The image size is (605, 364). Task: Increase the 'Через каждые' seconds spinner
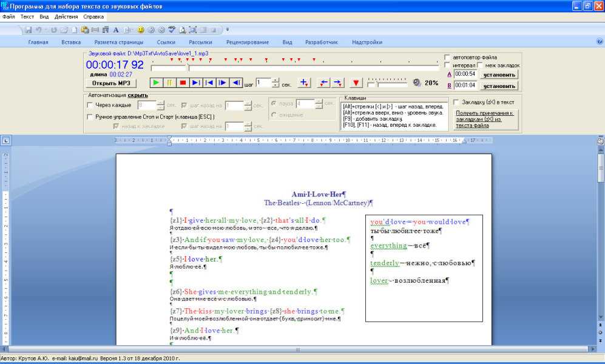pos(161,103)
